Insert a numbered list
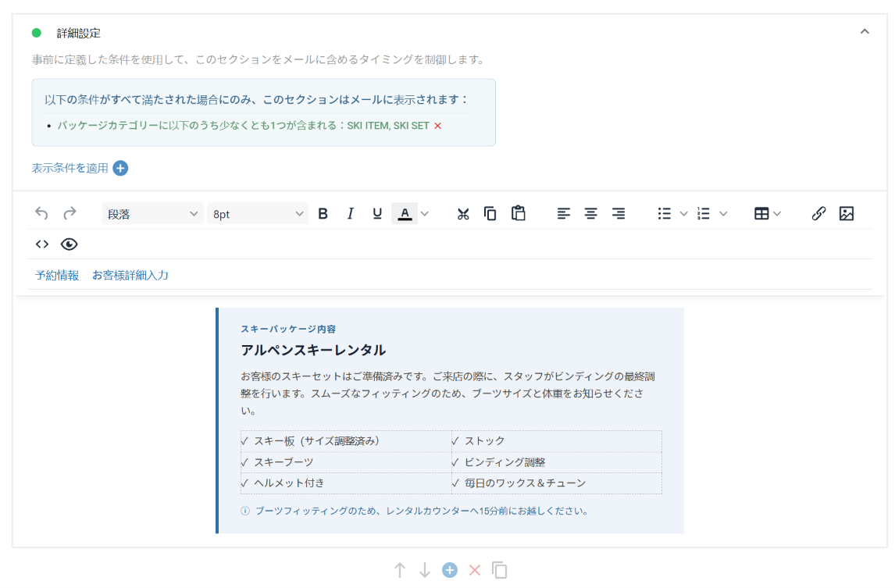This screenshot has height=588, width=895. point(703,213)
